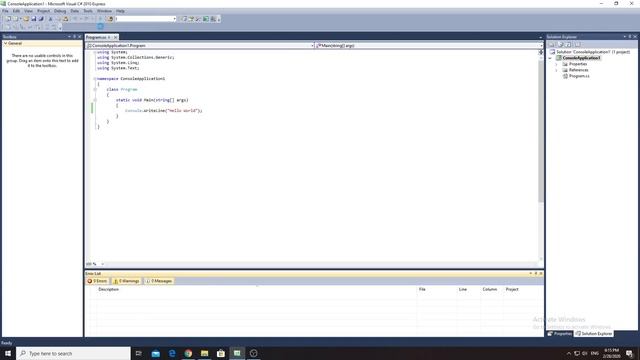Select the Solution 'ConsoleApplication1' node

point(590,52)
